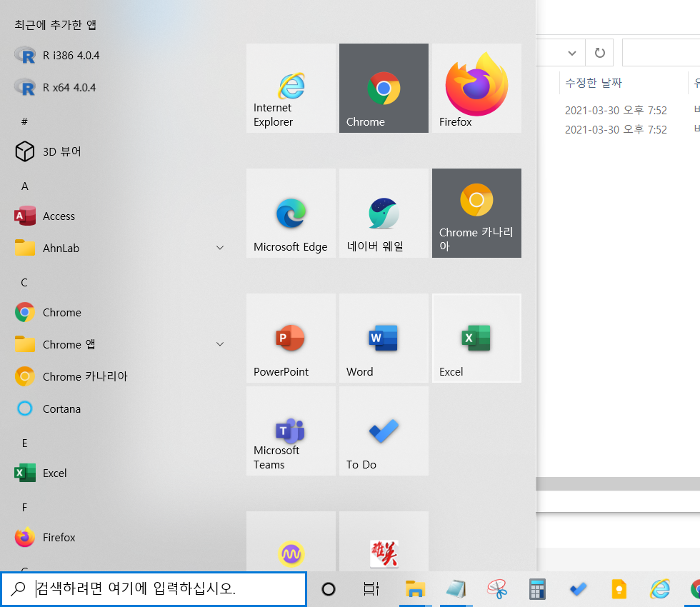This screenshot has height=607, width=700.
Task: Open the 네이버 웨일 browser tile
Action: click(x=384, y=213)
